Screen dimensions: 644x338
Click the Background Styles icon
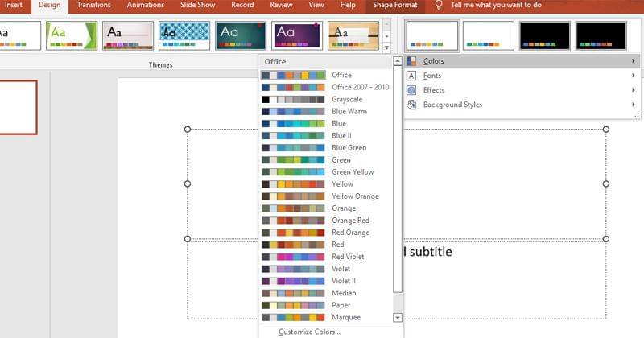click(x=411, y=105)
